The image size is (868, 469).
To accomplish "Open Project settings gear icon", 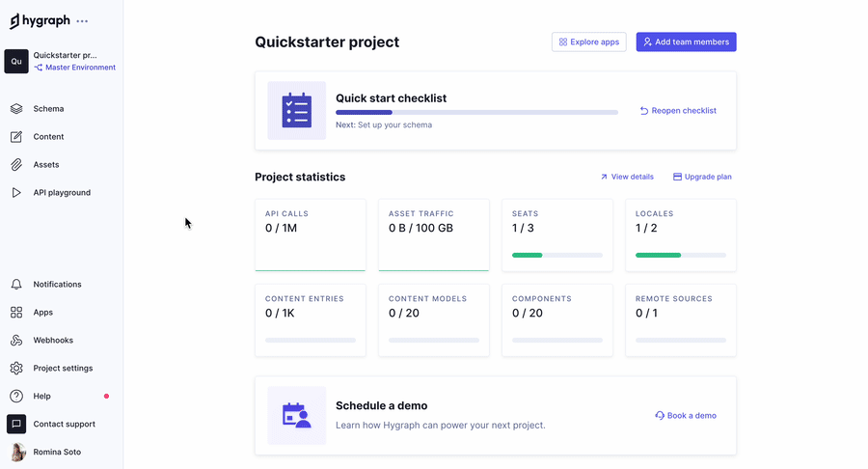I will pyautogui.click(x=16, y=369).
